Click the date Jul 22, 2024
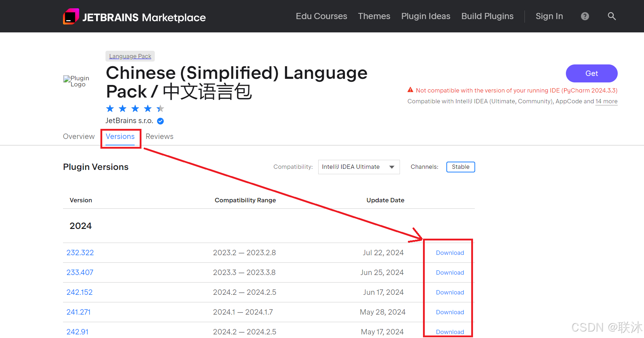The image size is (644, 338). tap(383, 253)
